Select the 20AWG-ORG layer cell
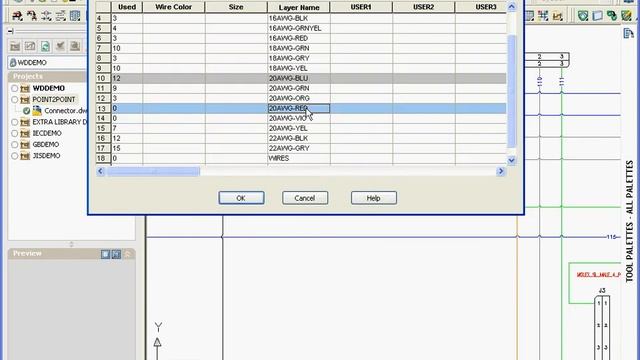The image size is (640, 360). click(299, 98)
